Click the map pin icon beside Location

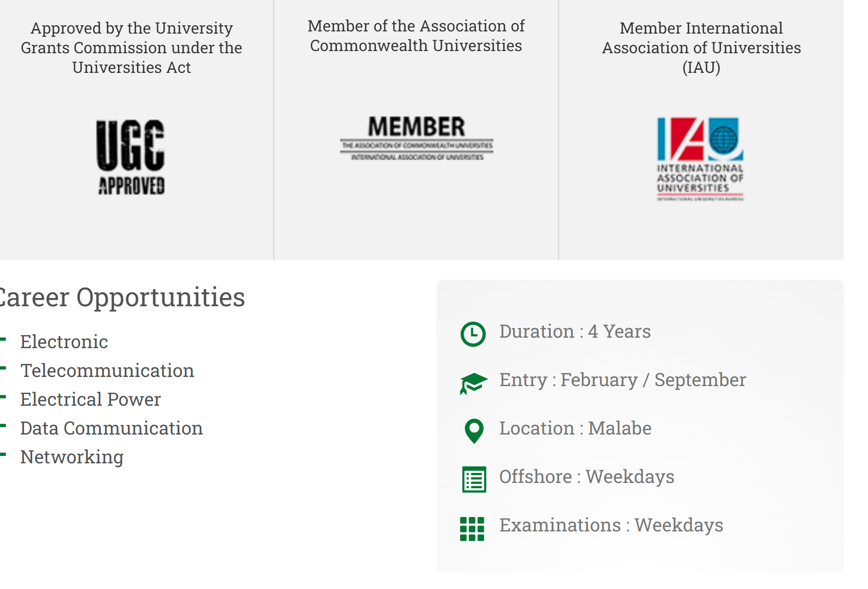pyautogui.click(x=474, y=431)
